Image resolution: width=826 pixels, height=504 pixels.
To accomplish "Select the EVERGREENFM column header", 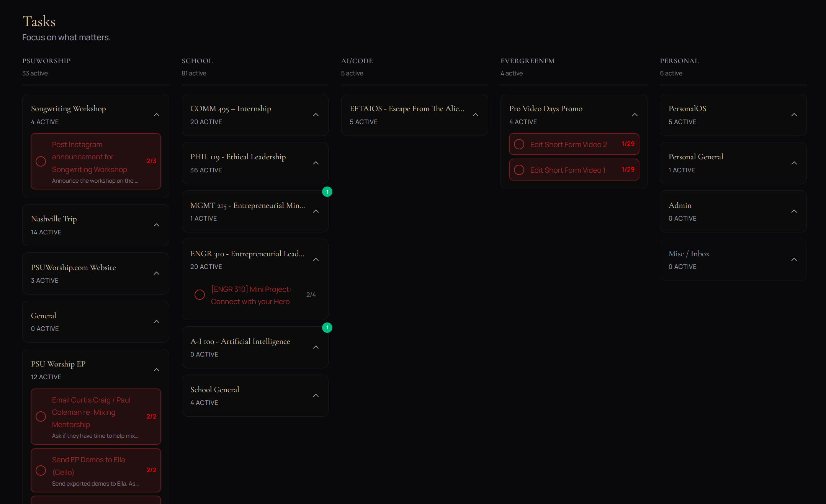I will coord(527,61).
